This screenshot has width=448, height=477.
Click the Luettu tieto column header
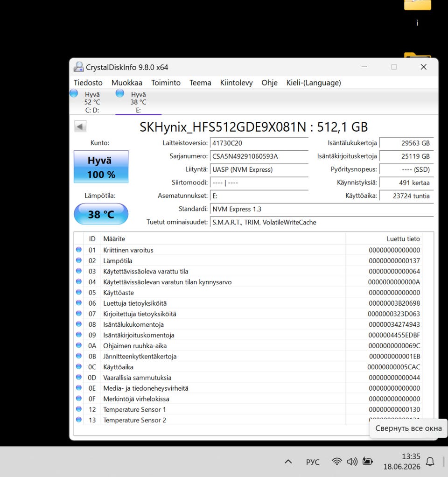click(x=384, y=239)
